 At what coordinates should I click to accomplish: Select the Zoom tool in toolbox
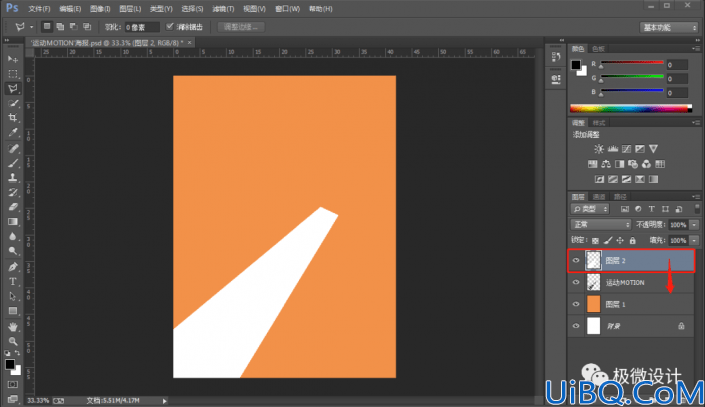13,341
